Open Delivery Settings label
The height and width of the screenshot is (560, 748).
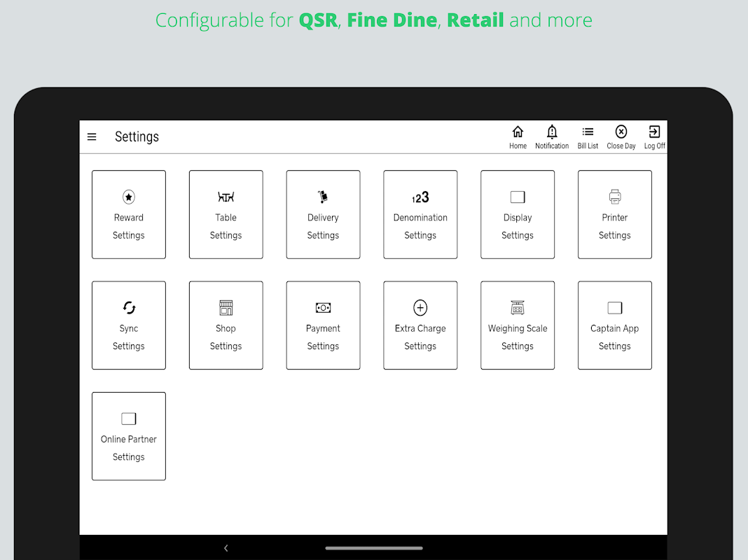323,226
